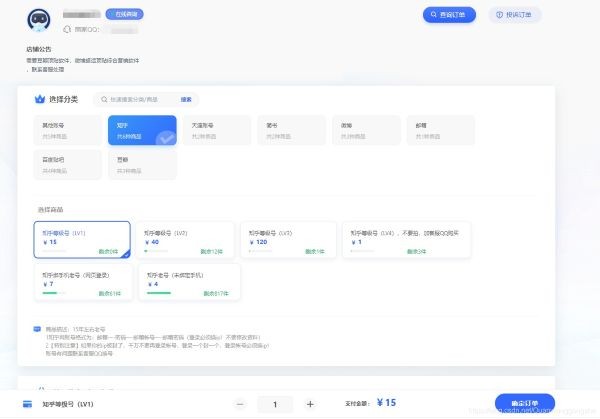Click the message icon beside product description
Viewport: 600px width, 419px height.
(37, 328)
